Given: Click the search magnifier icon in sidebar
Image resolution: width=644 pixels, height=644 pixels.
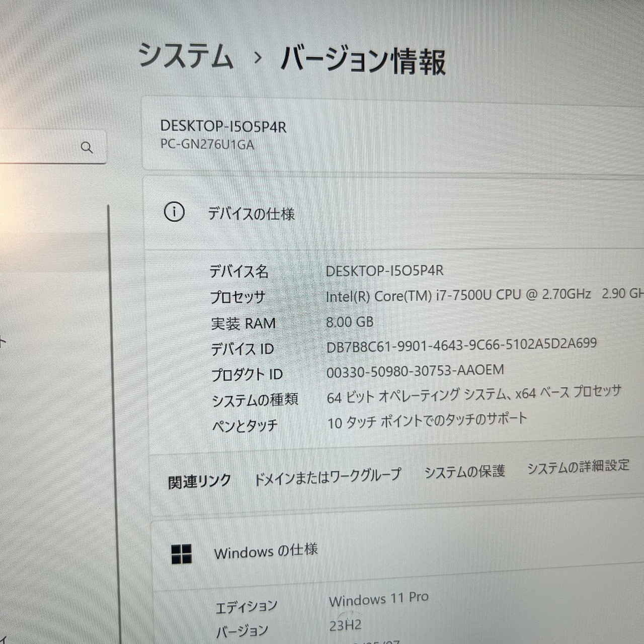Looking at the screenshot, I should (87, 147).
